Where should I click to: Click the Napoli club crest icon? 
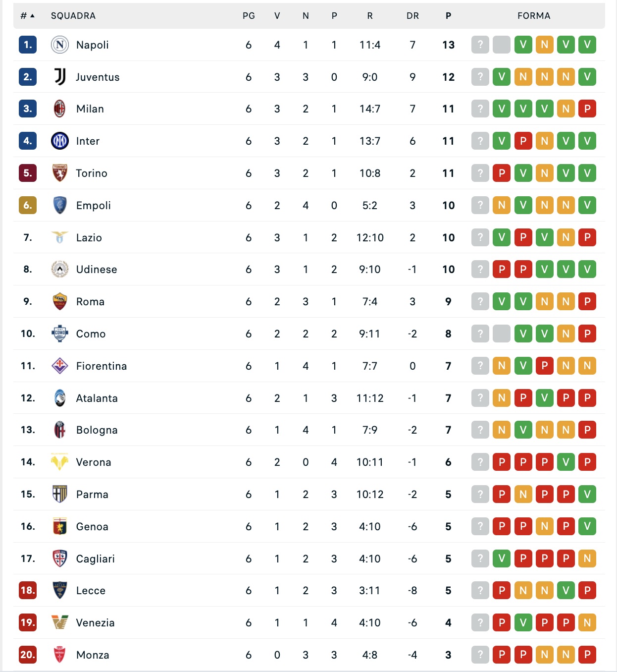click(x=59, y=45)
